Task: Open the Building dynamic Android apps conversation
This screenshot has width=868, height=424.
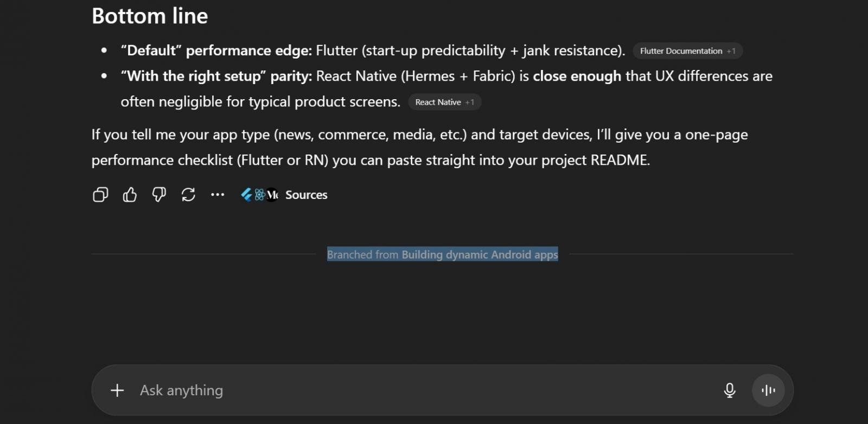Action: [480, 254]
